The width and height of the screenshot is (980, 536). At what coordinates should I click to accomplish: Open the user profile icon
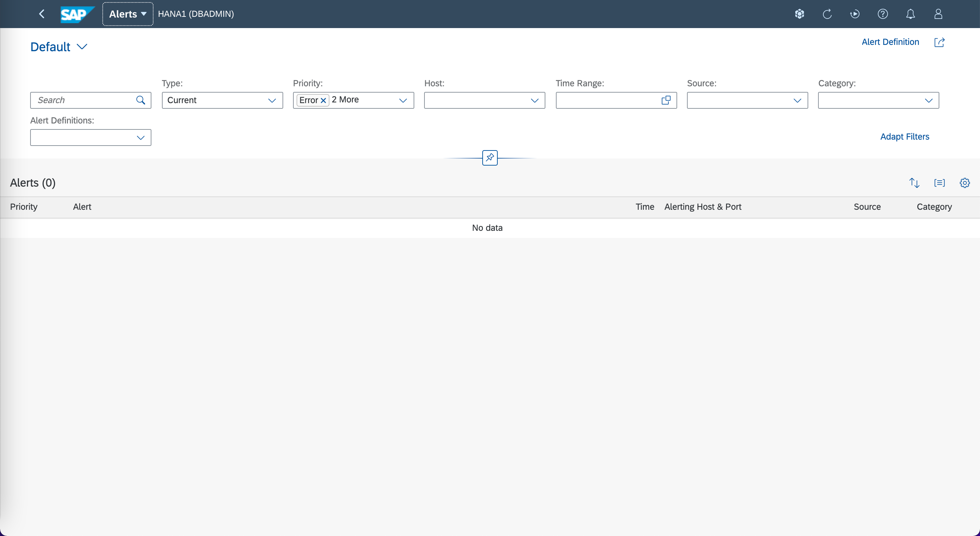coord(938,14)
